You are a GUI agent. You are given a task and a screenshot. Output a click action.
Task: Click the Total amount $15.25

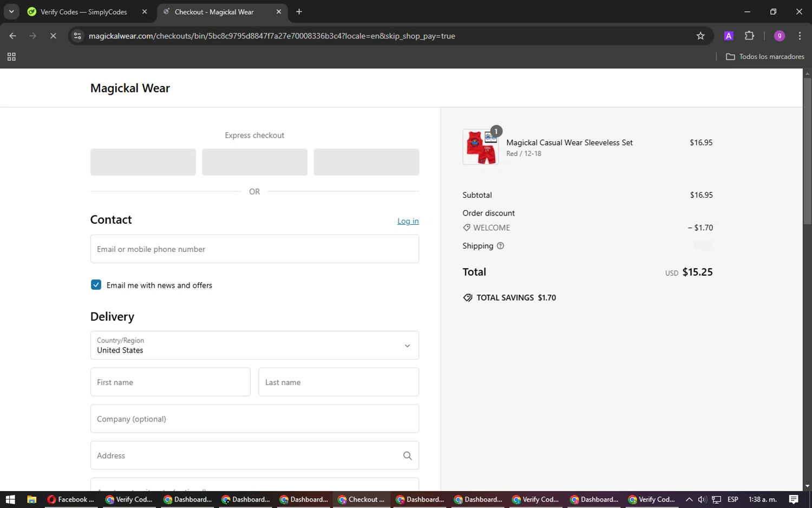pyautogui.click(x=697, y=272)
